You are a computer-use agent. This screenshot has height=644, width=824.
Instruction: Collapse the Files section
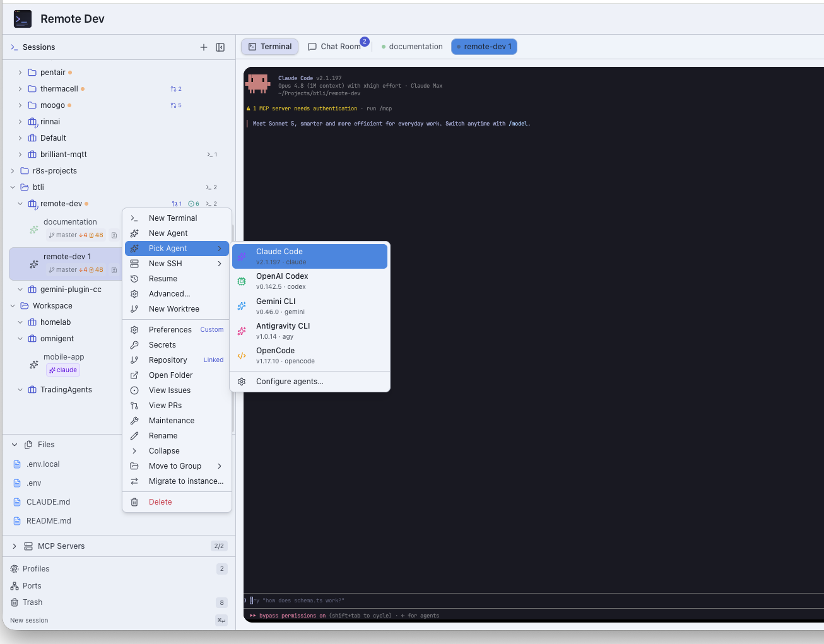click(15, 445)
